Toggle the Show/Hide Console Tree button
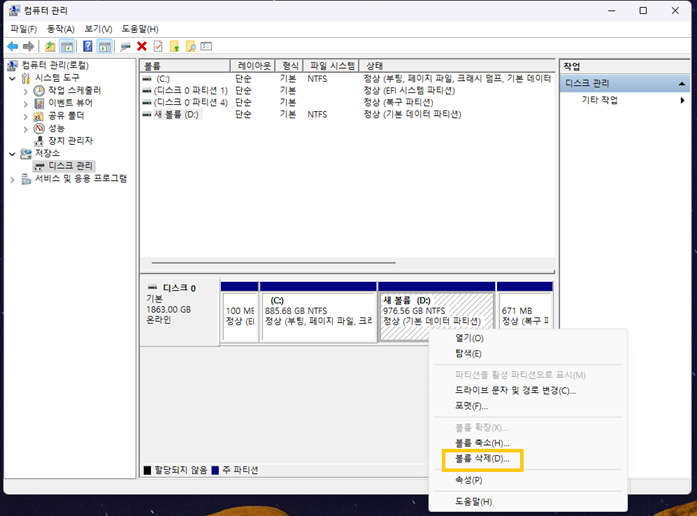Image resolution: width=697 pixels, height=516 pixels. [67, 46]
